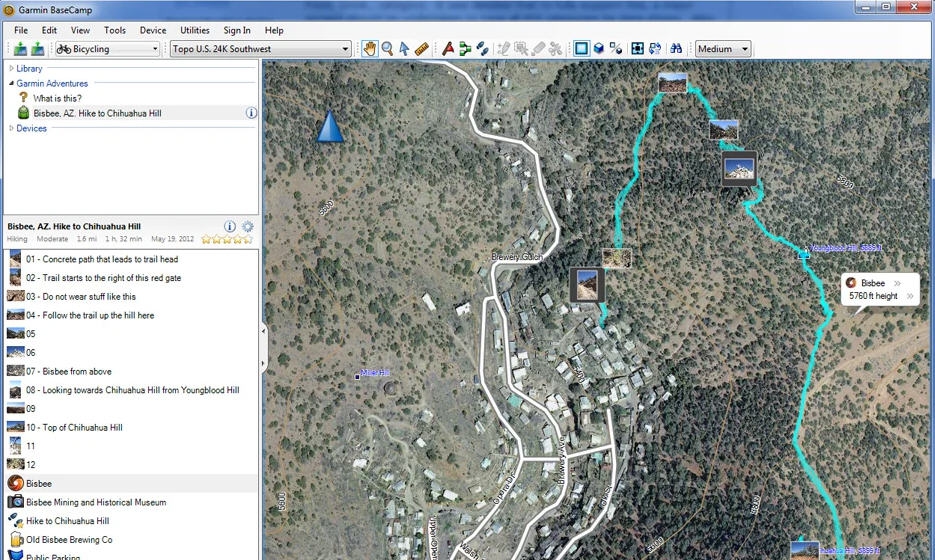Select the Bisbee city list item

click(131, 484)
